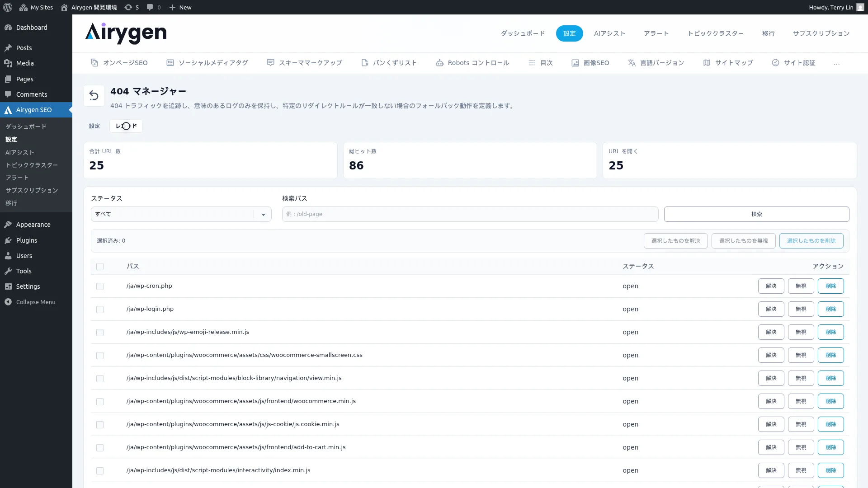Open スキーママークアップ settings tab
The image size is (868, 488).
click(304, 63)
